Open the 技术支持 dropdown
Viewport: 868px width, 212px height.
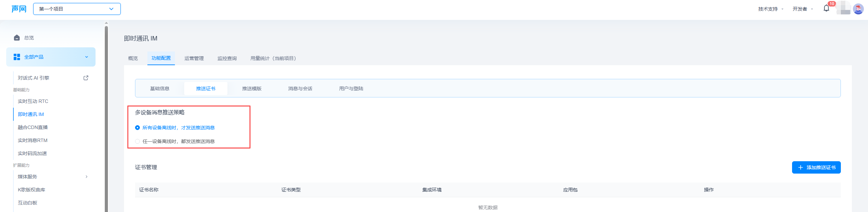pos(770,9)
